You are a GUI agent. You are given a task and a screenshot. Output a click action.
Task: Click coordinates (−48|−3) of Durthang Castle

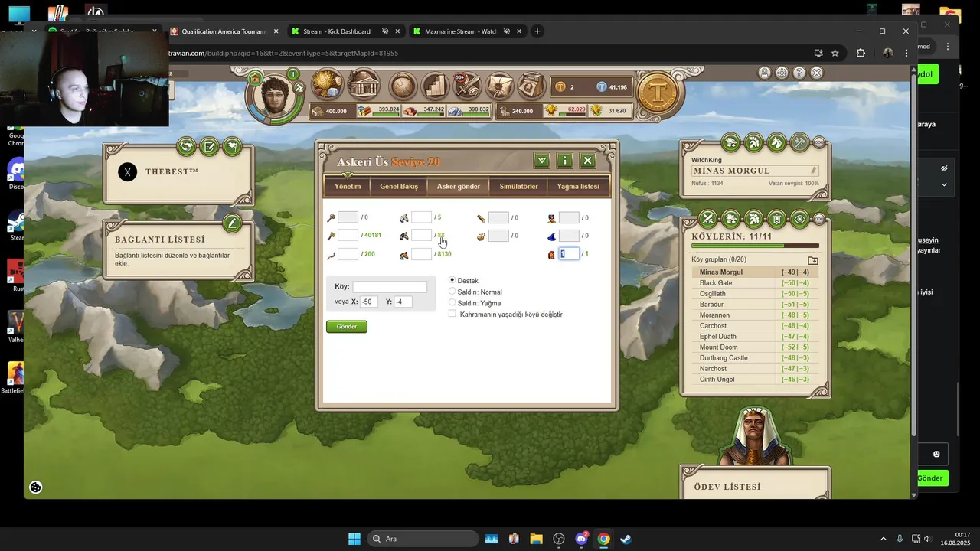click(x=795, y=358)
